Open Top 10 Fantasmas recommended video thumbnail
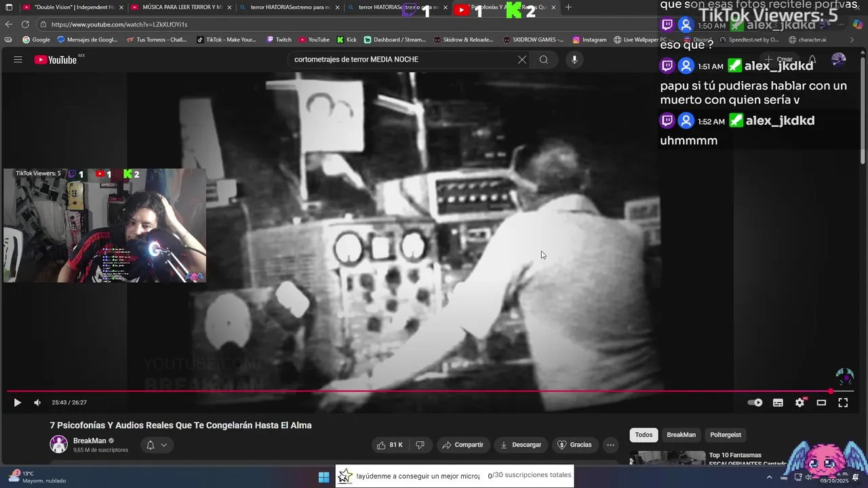The image size is (868, 488). (668, 458)
